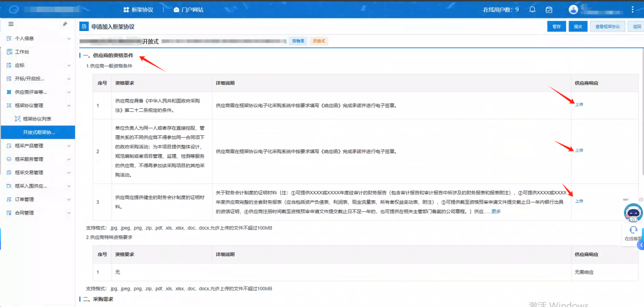This screenshot has height=307, width=644.
Task: Expand 开标/开启投... menu chevron
Action: click(x=69, y=79)
